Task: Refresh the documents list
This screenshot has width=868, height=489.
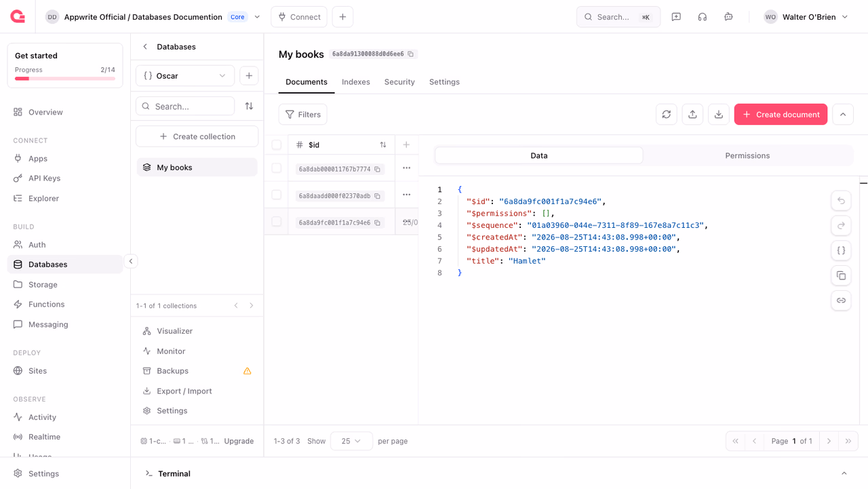Action: pyautogui.click(x=667, y=115)
